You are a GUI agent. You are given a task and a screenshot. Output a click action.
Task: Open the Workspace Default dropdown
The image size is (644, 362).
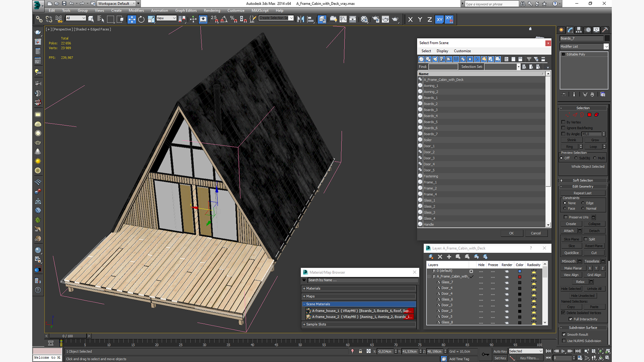click(116, 4)
